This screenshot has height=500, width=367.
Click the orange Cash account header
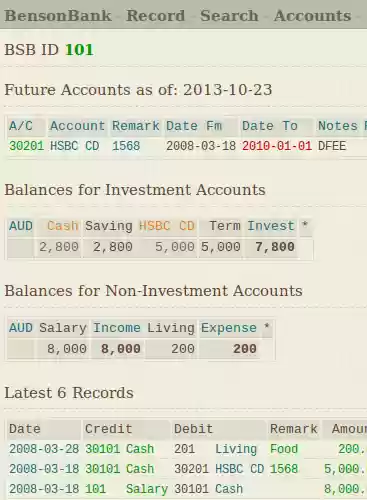(x=63, y=226)
